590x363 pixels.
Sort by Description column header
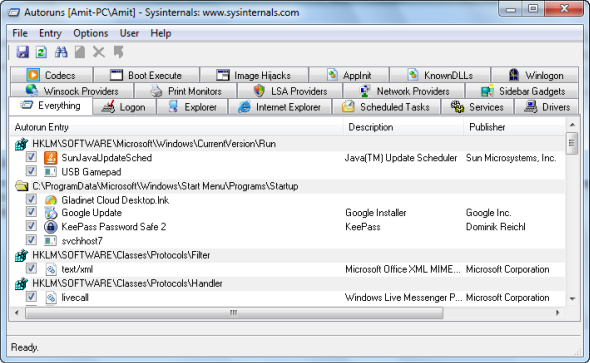coord(404,127)
